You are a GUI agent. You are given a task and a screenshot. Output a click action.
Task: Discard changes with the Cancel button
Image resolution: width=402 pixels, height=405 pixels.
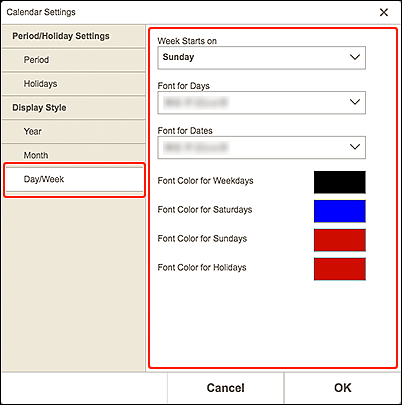coord(226,388)
